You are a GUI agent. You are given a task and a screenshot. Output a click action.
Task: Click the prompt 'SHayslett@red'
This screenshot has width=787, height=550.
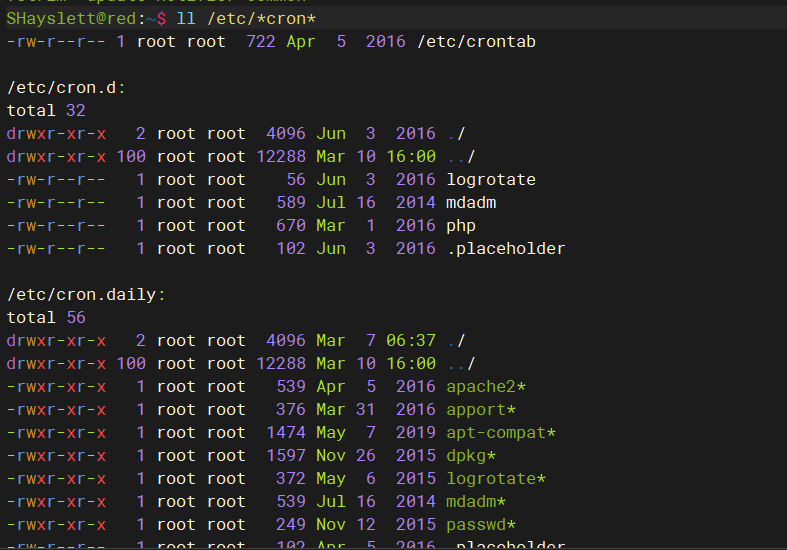71,19
